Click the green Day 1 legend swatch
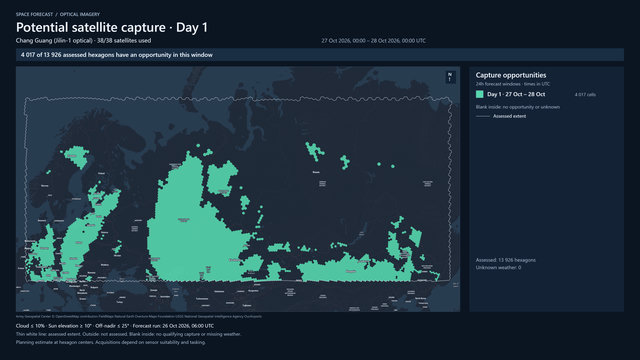640x360 pixels. click(480, 94)
